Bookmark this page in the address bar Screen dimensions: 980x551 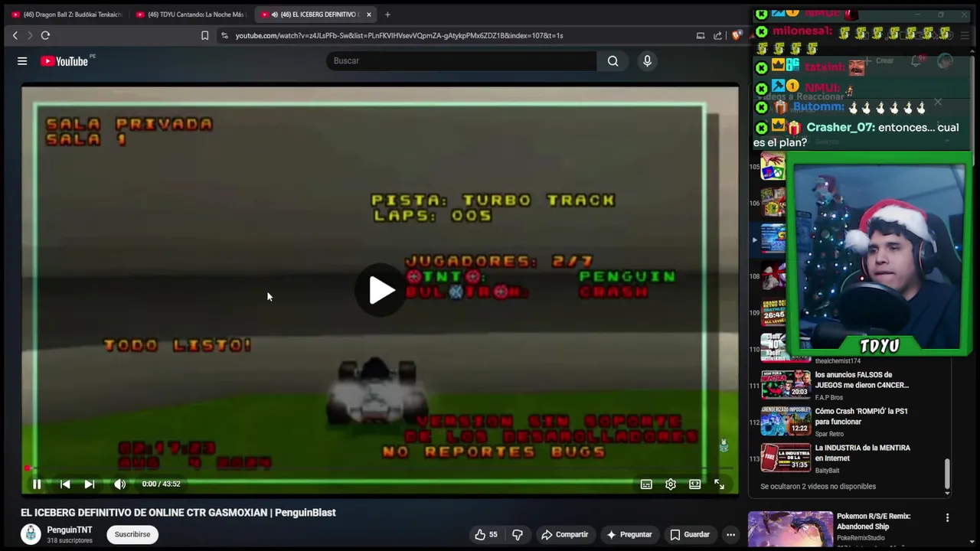204,35
